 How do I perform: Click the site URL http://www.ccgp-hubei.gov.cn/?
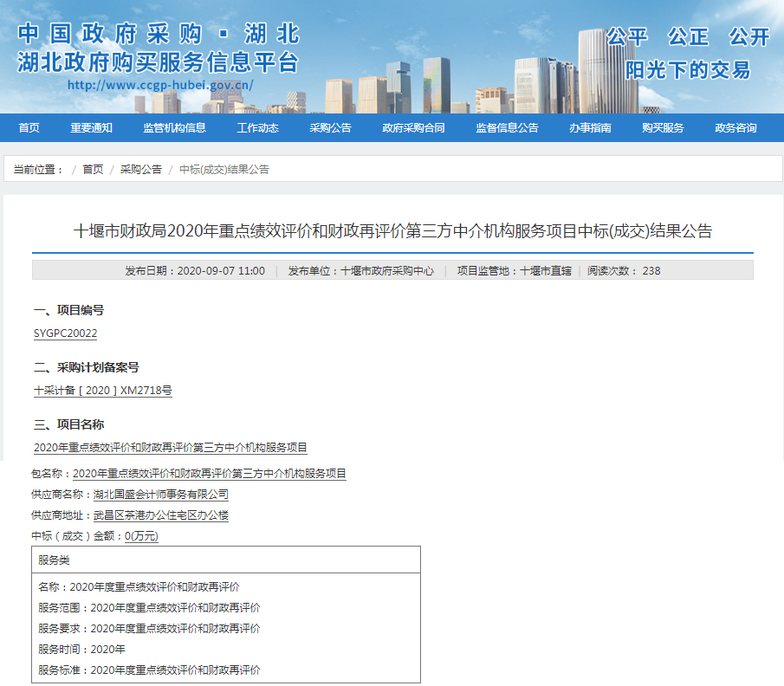[160, 85]
